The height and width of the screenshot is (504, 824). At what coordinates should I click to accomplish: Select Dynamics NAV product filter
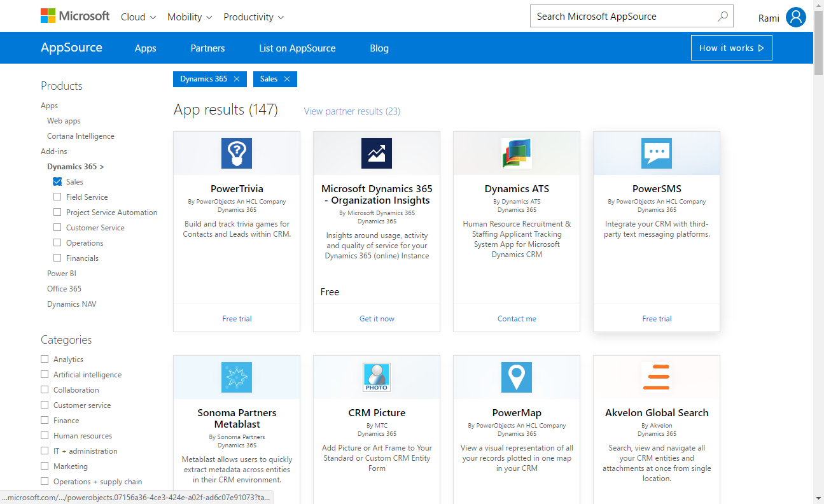click(72, 304)
